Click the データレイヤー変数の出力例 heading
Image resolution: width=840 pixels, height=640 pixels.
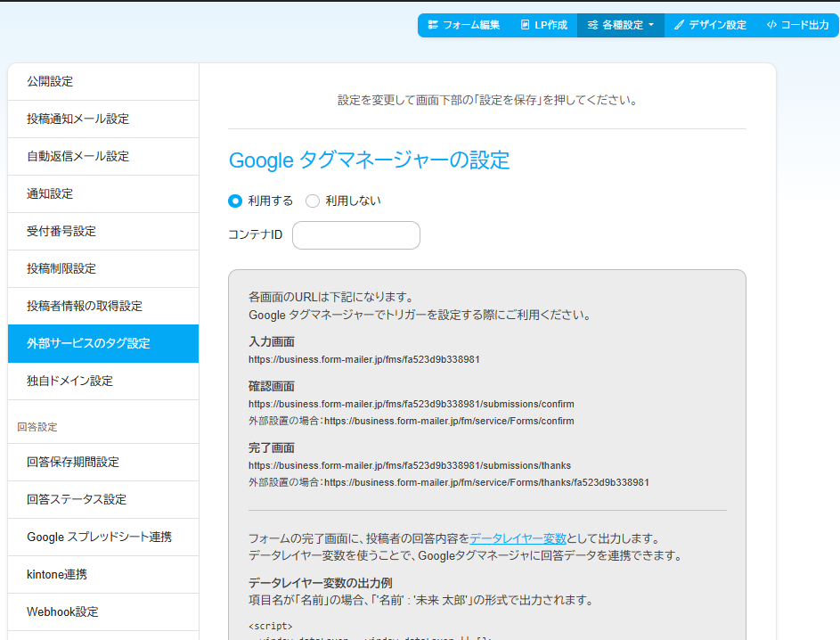(x=321, y=583)
